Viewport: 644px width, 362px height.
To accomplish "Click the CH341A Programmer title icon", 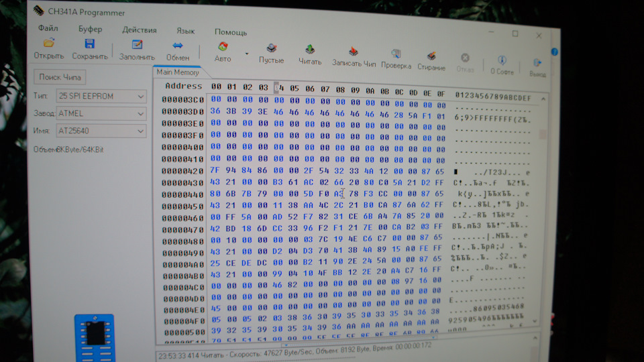I will tap(39, 11).
